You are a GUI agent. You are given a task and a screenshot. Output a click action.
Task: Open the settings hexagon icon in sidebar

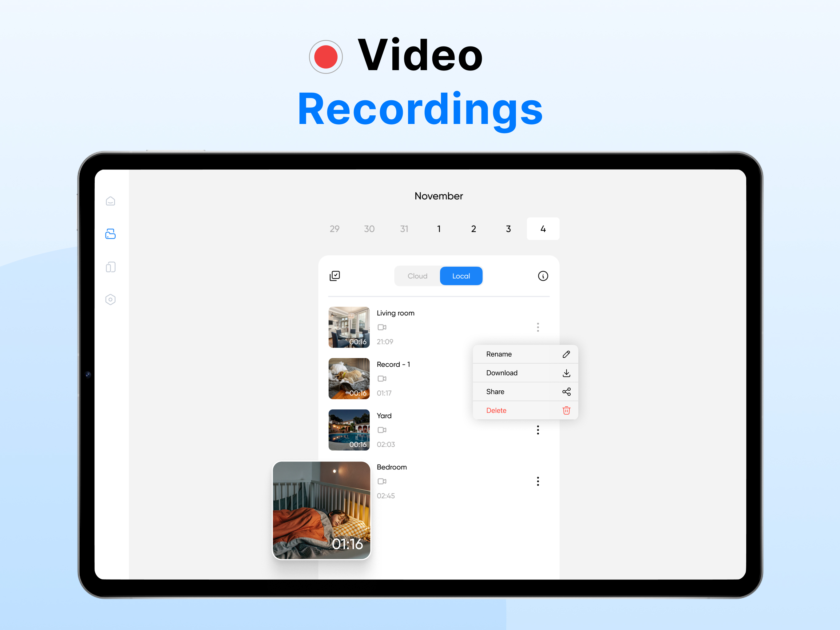tap(110, 299)
